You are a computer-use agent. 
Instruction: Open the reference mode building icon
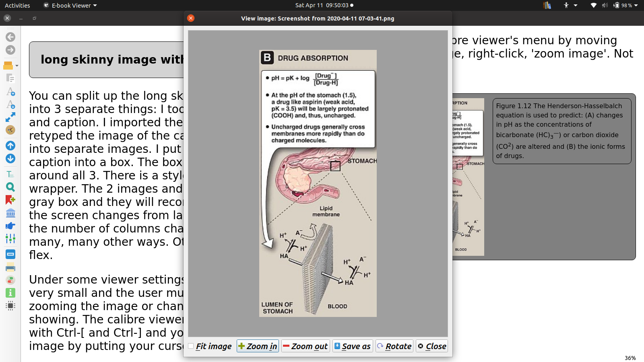tap(10, 213)
